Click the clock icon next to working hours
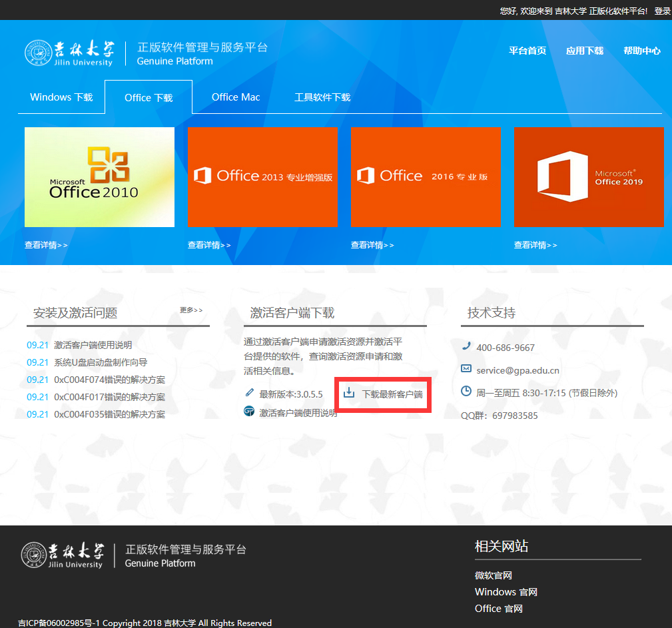 coord(466,392)
